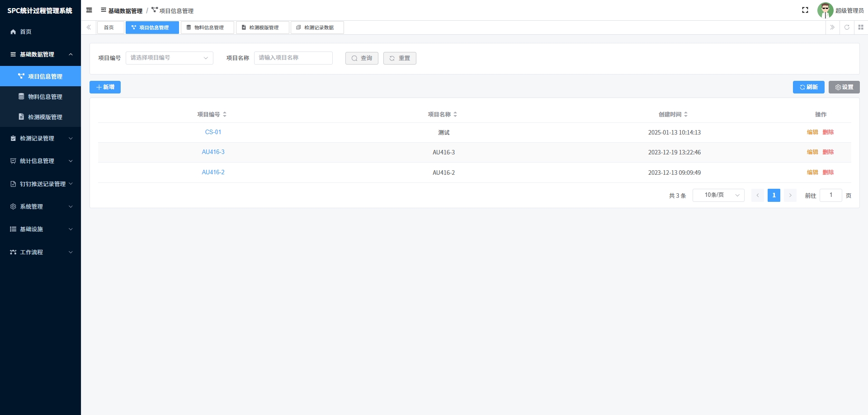Viewport: 868px width, 415px height.
Task: Sort table by 创建时间 column
Action: (686, 114)
